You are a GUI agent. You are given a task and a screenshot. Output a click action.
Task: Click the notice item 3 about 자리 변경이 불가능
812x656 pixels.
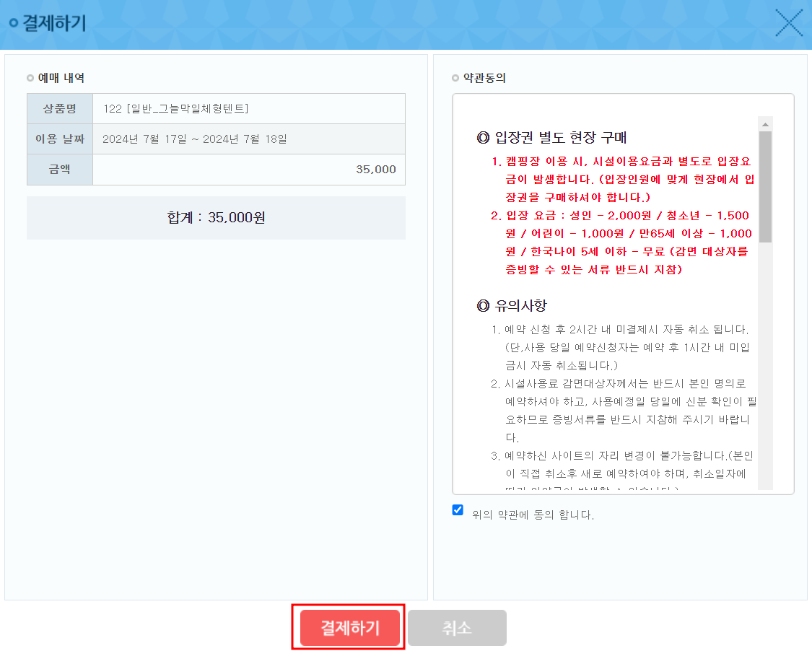[x=622, y=470]
